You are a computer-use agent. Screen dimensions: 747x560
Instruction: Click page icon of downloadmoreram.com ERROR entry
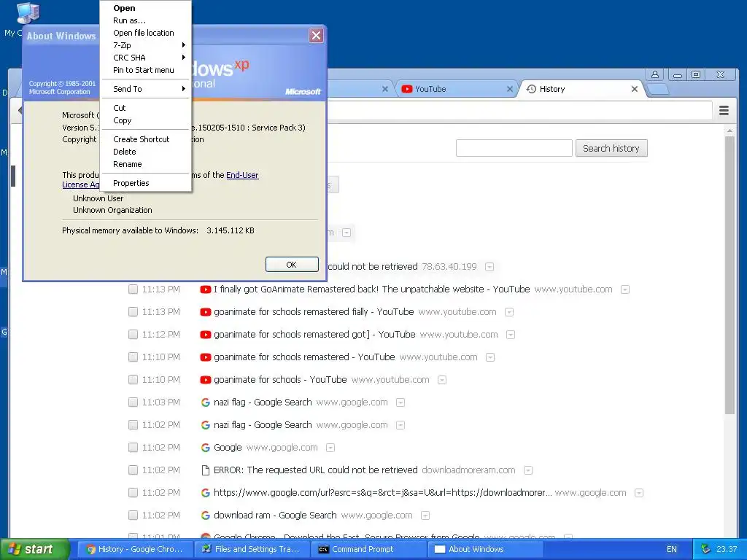click(205, 470)
